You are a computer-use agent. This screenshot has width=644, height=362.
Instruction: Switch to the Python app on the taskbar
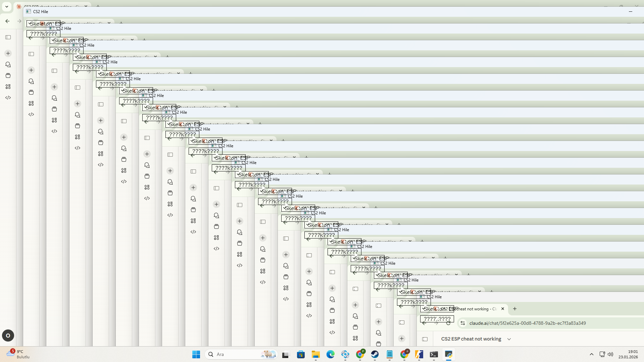tap(449, 354)
